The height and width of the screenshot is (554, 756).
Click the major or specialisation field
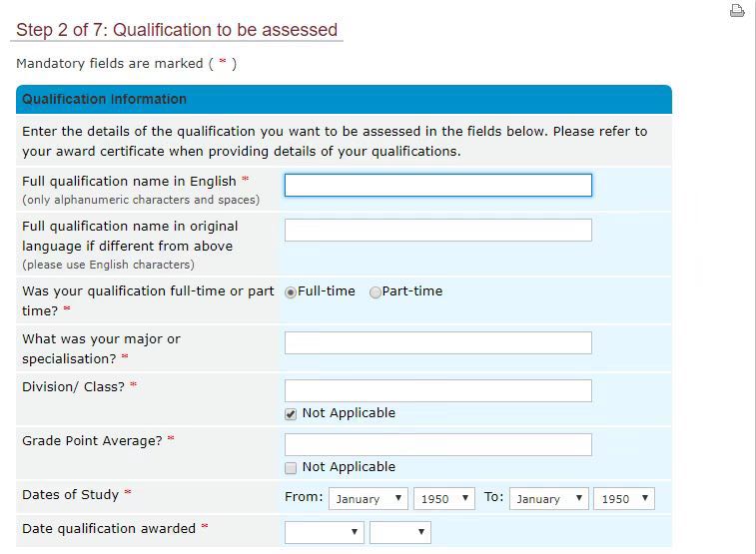tap(437, 343)
